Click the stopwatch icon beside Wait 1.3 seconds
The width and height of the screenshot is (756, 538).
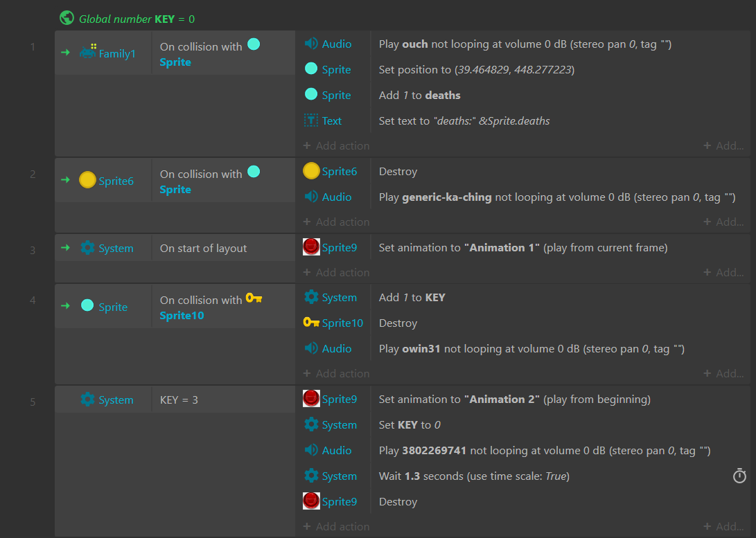pos(739,476)
